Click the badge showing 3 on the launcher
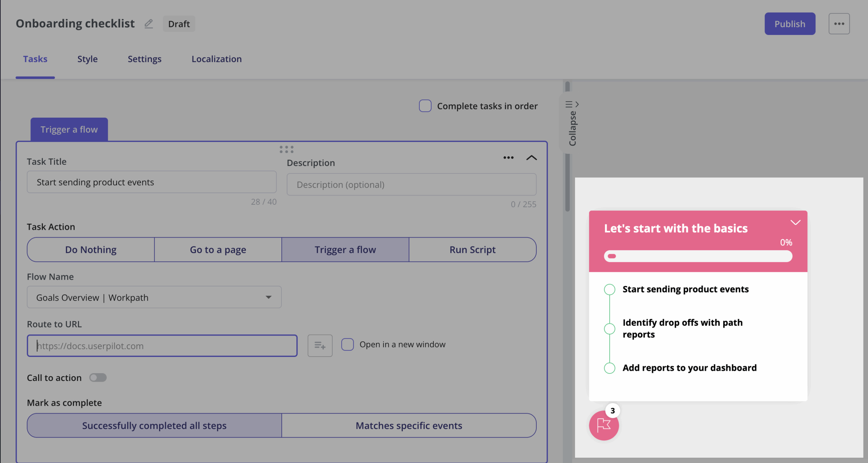The height and width of the screenshot is (463, 868). coord(612,410)
